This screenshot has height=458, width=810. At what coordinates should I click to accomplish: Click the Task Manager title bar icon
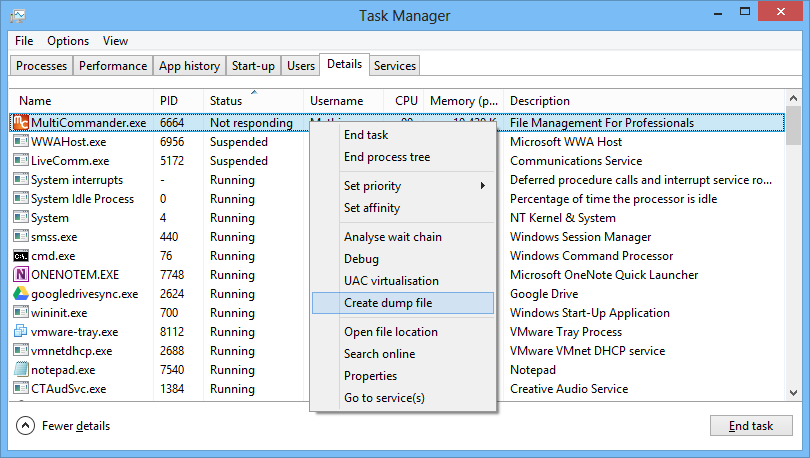(18, 15)
